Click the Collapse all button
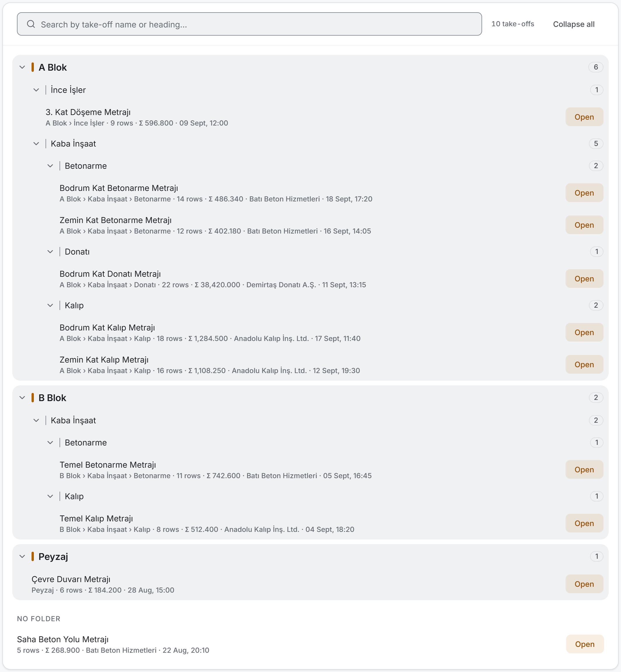621x672 pixels. point(574,24)
